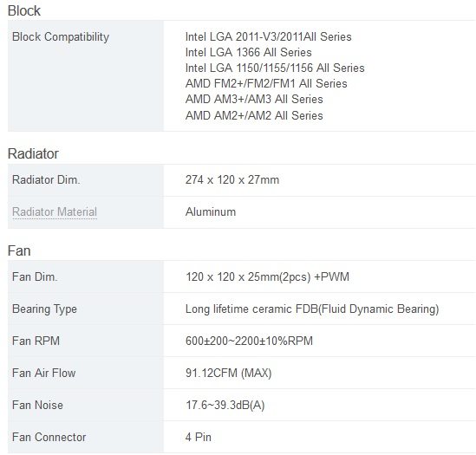
Task: Select the 120 x 120 x 25mm(2pcs) +PWM value
Action: pos(267,277)
